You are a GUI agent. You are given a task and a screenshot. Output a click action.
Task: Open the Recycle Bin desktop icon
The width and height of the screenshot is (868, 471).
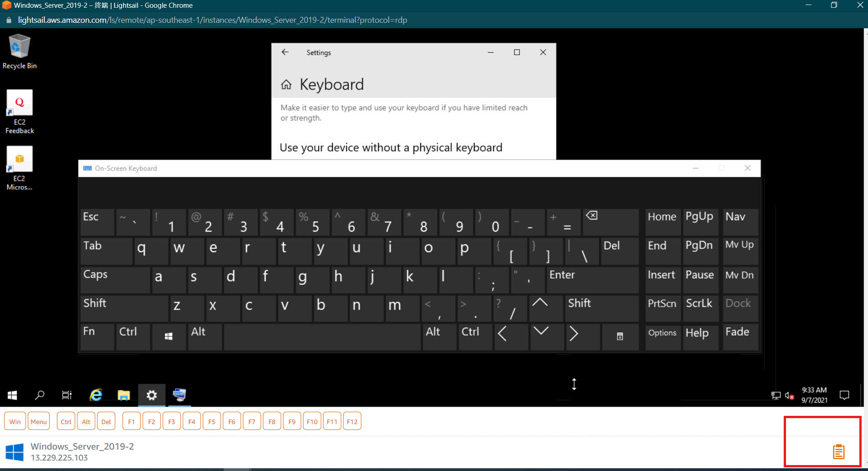(20, 52)
